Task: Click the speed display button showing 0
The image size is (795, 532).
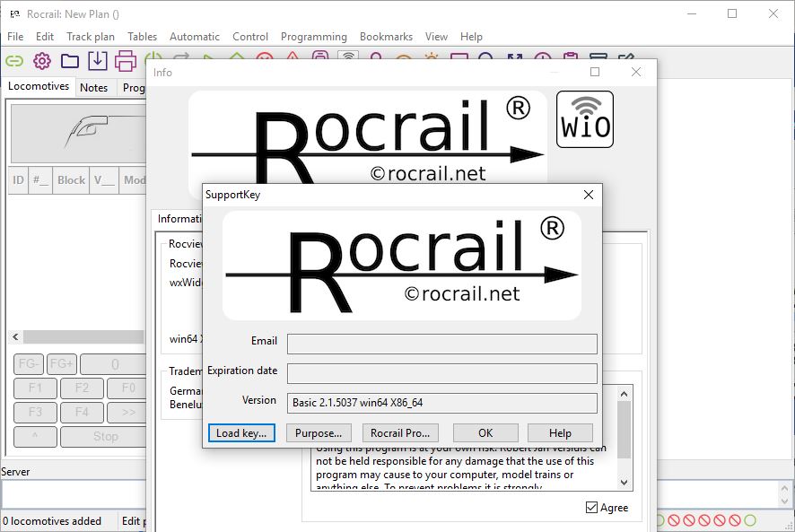Action: click(114, 364)
